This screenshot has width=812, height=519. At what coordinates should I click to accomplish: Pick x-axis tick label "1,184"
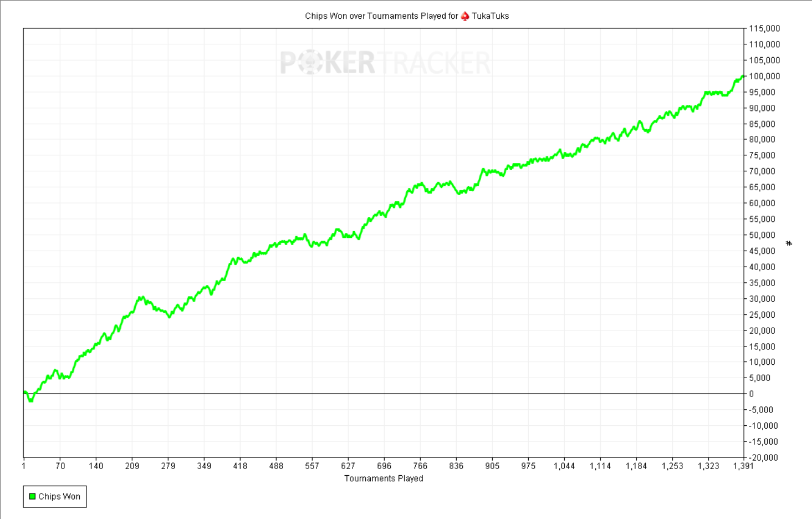click(x=636, y=466)
